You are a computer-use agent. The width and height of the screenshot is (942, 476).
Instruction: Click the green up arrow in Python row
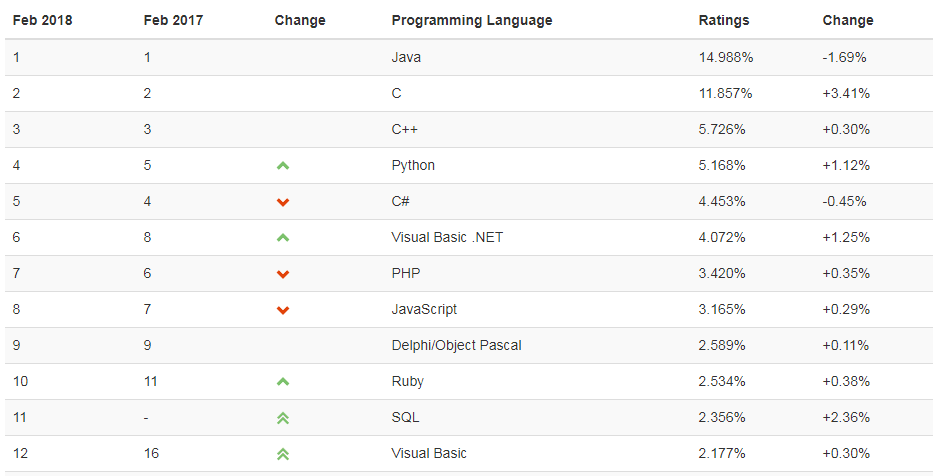pyautogui.click(x=283, y=166)
